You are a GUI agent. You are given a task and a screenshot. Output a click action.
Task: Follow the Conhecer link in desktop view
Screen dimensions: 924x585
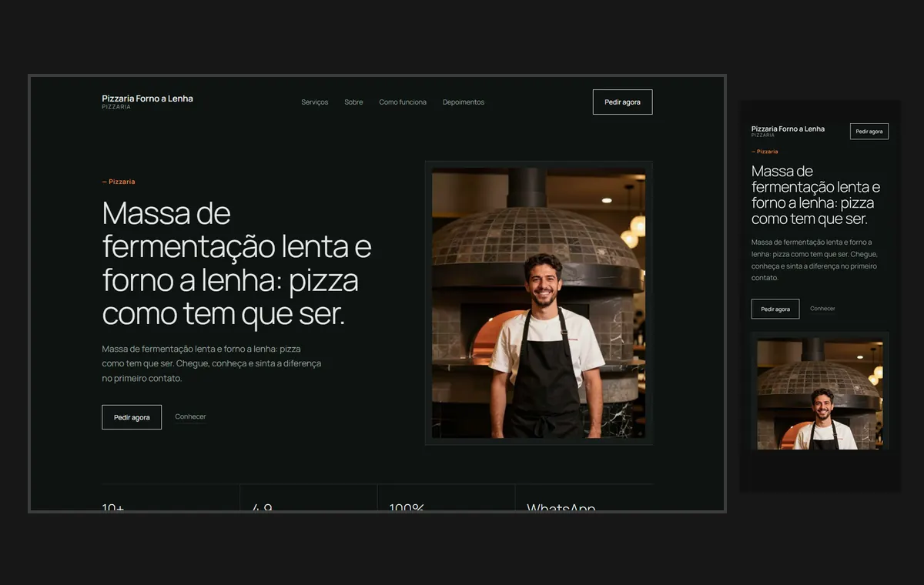pos(190,416)
